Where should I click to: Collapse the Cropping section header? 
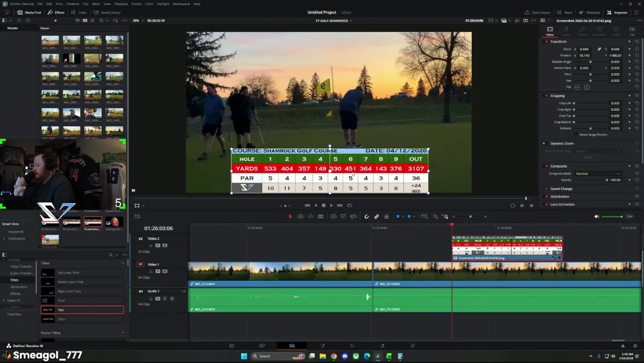click(x=557, y=96)
